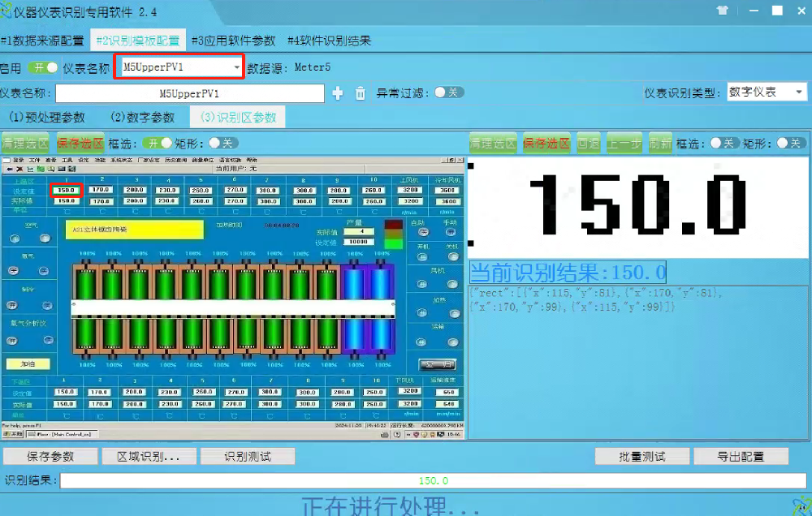Image resolution: width=812 pixels, height=516 pixels.
Task: Click the gift icon in the title bar
Action: pos(722,11)
